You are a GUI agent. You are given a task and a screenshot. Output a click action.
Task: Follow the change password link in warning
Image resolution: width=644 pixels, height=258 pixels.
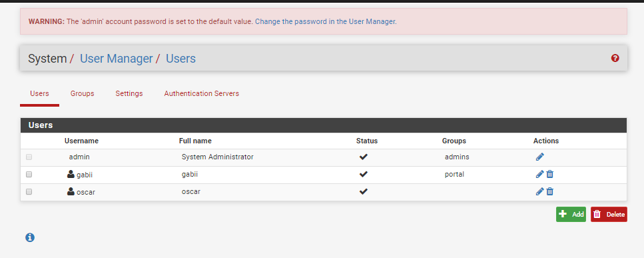click(x=326, y=21)
